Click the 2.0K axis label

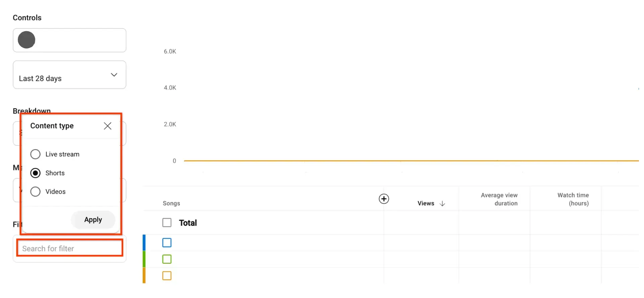pyautogui.click(x=170, y=124)
